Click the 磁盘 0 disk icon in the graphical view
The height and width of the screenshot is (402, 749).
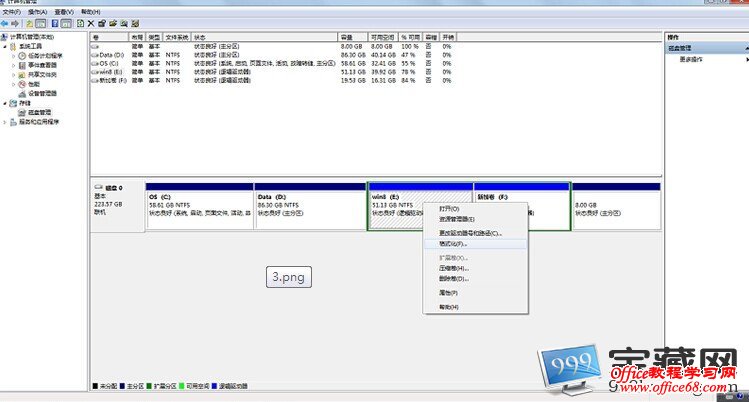[x=98, y=188]
